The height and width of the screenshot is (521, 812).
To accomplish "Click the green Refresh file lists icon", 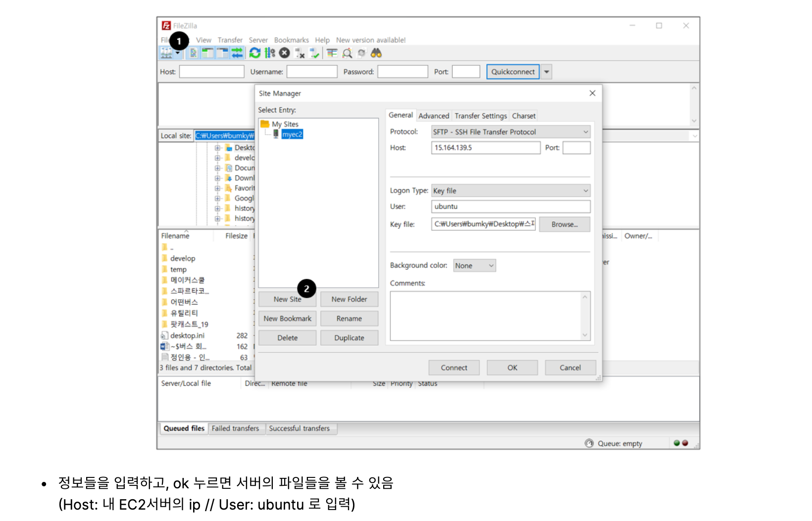I will point(255,53).
